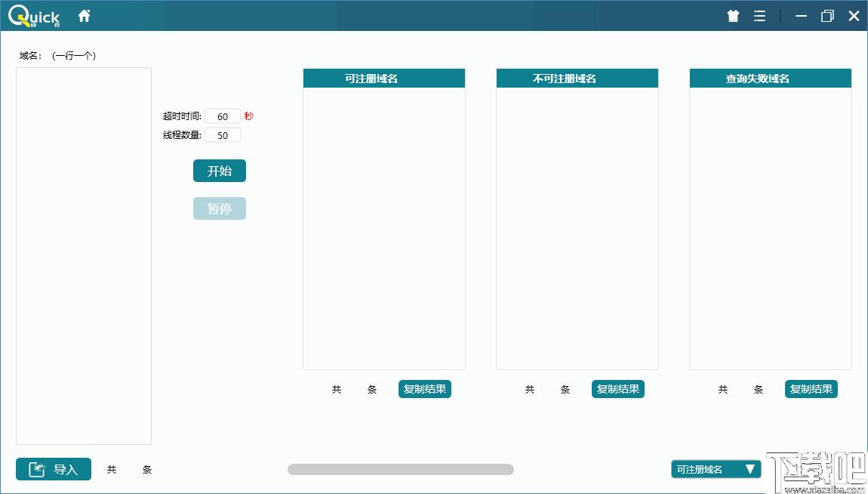Restore the window using title bar icon
The height and width of the screenshot is (494, 868).
[827, 16]
